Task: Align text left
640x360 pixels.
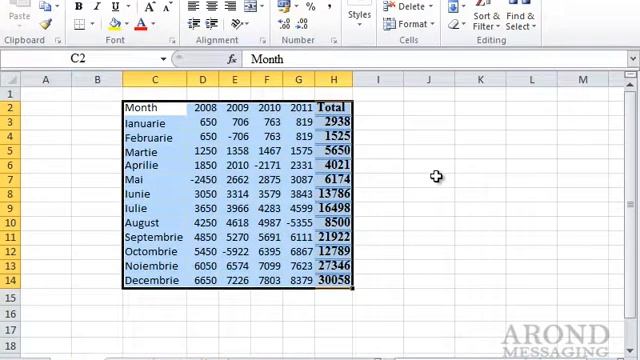Action: [193, 6]
